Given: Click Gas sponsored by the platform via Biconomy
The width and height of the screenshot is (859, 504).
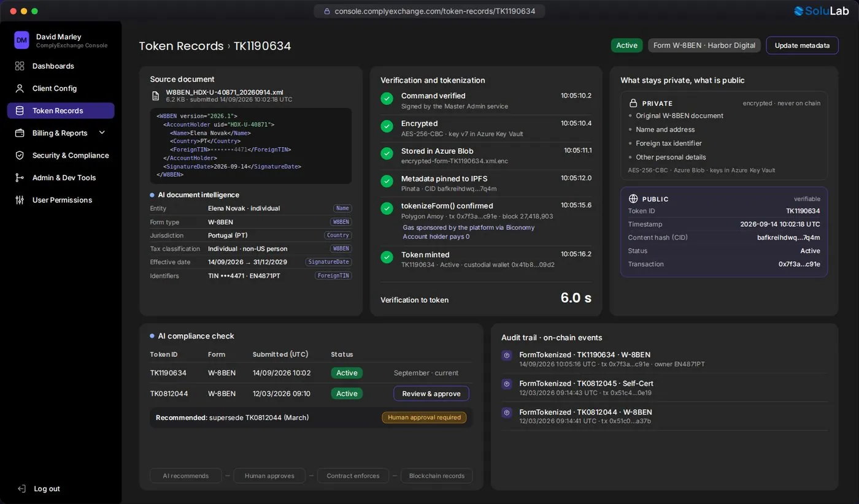Looking at the screenshot, I should coord(469,227).
